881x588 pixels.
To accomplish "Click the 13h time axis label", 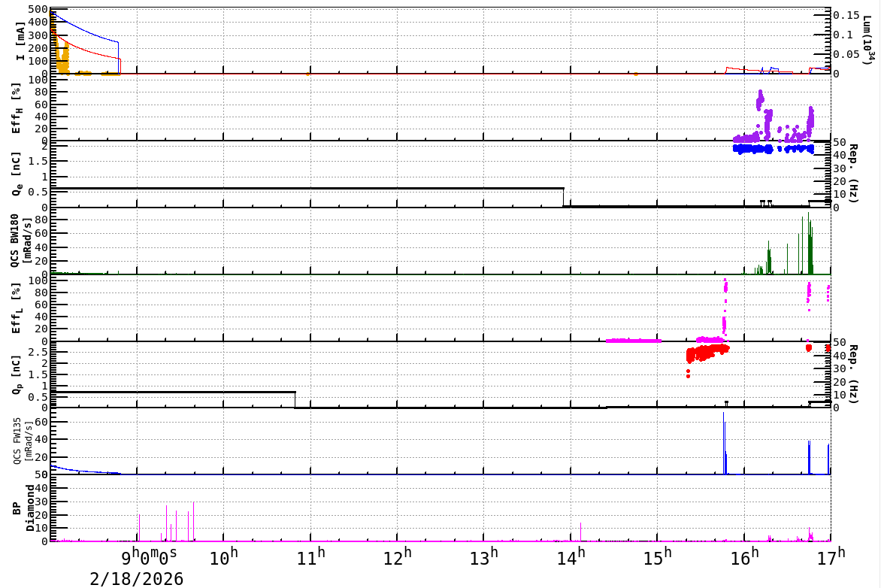I will (x=484, y=557).
